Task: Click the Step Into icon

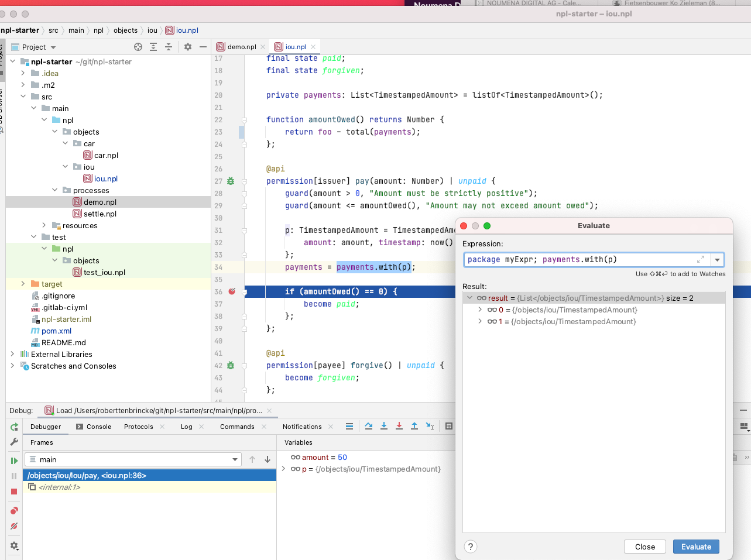Action: 384,427
